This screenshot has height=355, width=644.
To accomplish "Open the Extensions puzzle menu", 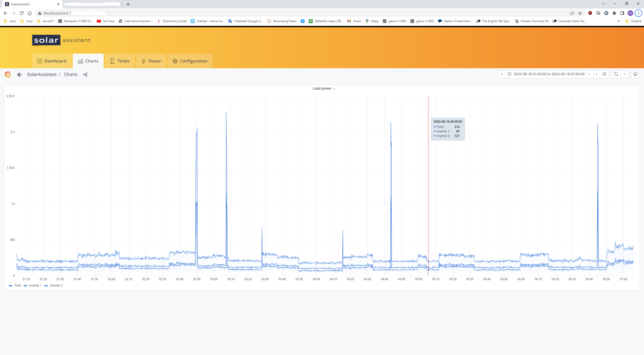I will coord(614,13).
